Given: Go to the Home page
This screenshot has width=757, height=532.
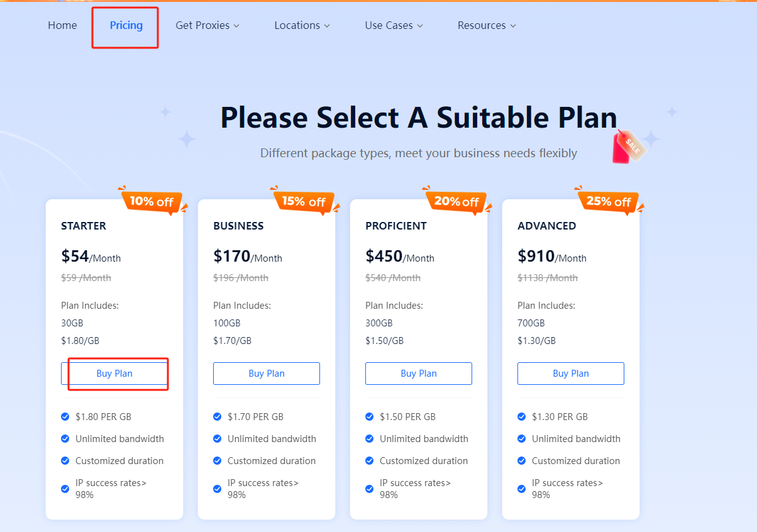Looking at the screenshot, I should tap(62, 26).
